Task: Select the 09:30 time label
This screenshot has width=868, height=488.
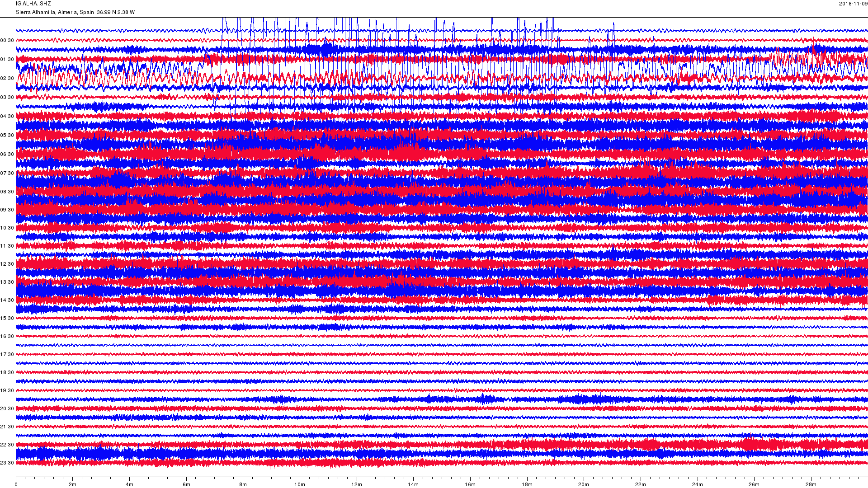Action: [x=7, y=210]
